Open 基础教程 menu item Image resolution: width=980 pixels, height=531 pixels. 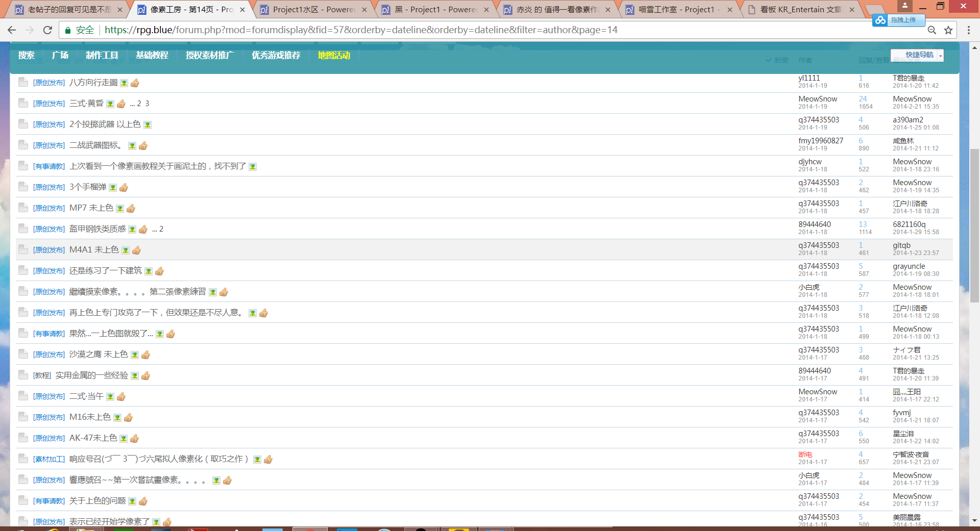click(152, 55)
